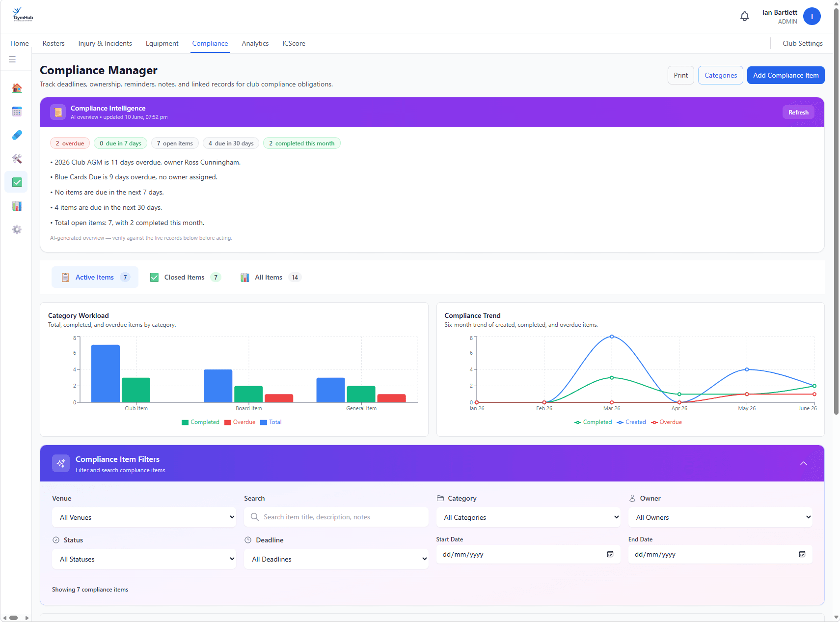840x622 pixels.
Task: Open Ian Bartlett's user avatar
Action: point(812,16)
